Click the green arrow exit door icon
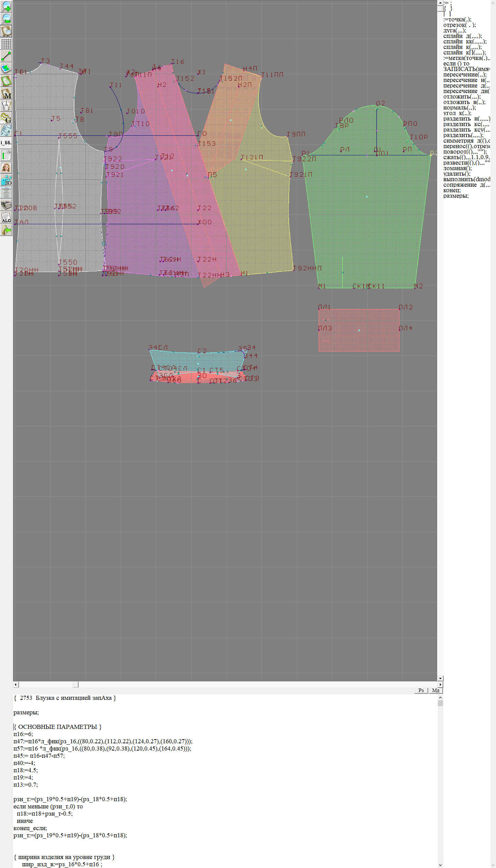This screenshot has width=496, height=868. [6, 230]
